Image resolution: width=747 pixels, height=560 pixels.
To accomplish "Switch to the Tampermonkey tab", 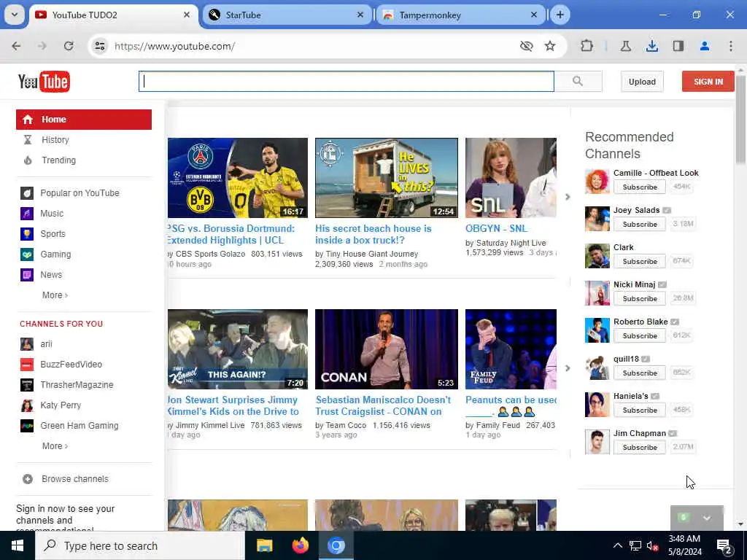I will (x=460, y=15).
